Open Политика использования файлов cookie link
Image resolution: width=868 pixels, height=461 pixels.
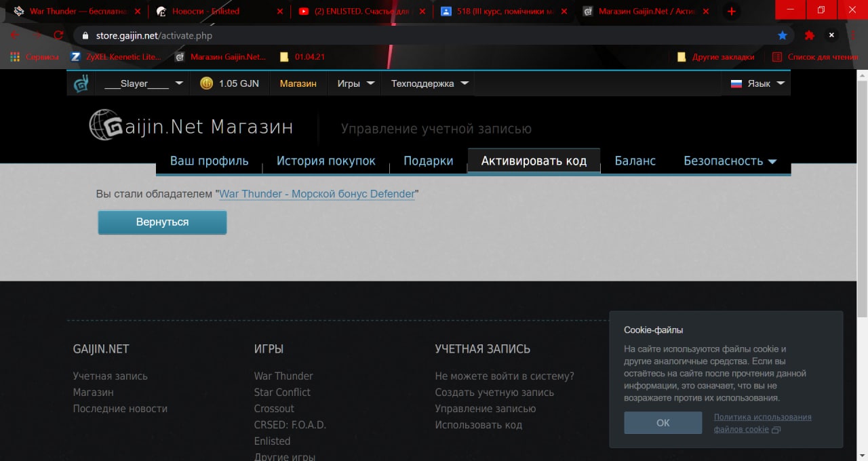coord(763,423)
